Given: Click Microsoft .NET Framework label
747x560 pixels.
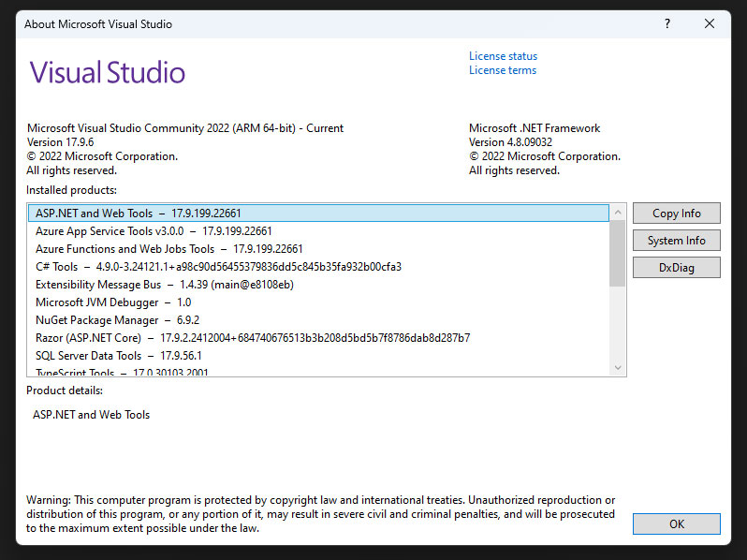Looking at the screenshot, I should [535, 128].
